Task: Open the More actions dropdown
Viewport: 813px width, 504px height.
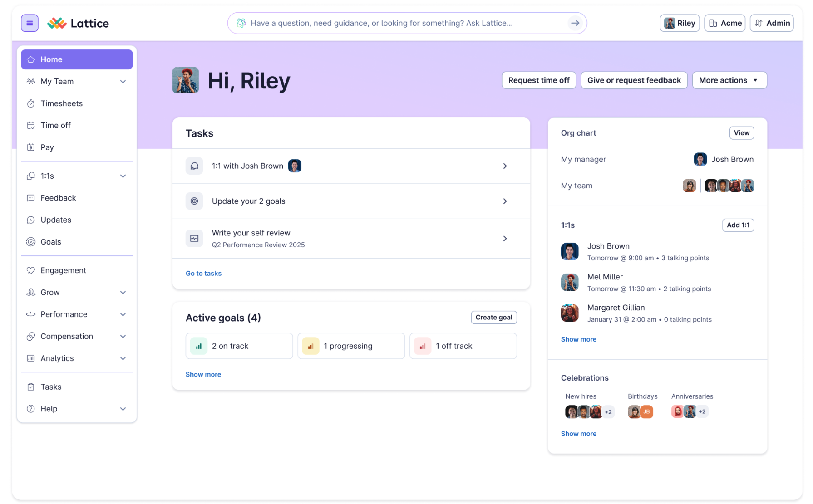Action: coord(729,80)
